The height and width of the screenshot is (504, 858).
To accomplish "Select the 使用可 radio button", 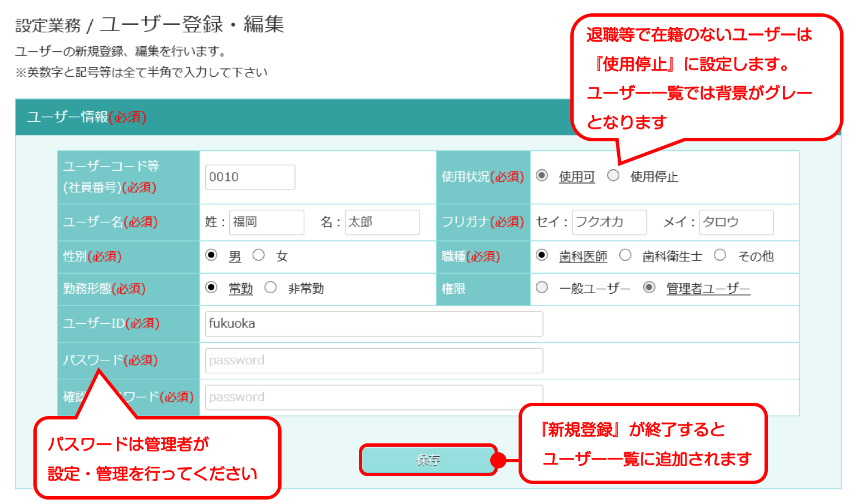I will coord(542,176).
